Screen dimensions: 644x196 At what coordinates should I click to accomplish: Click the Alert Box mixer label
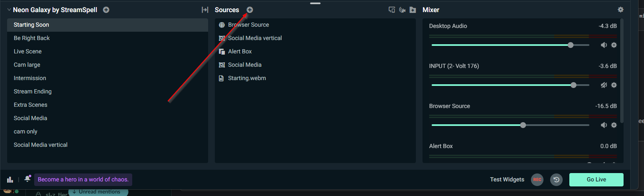click(441, 146)
